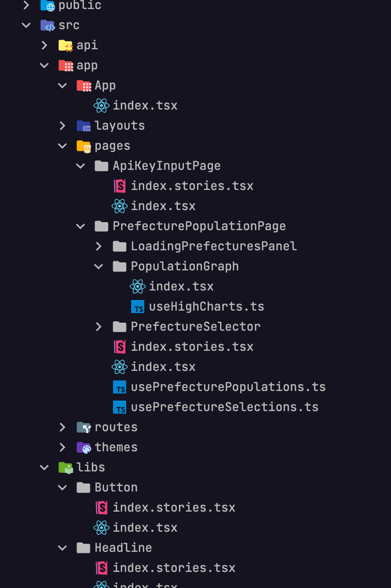Collapse the PopulationGraph folder chevron
The image size is (391, 588).
click(99, 267)
